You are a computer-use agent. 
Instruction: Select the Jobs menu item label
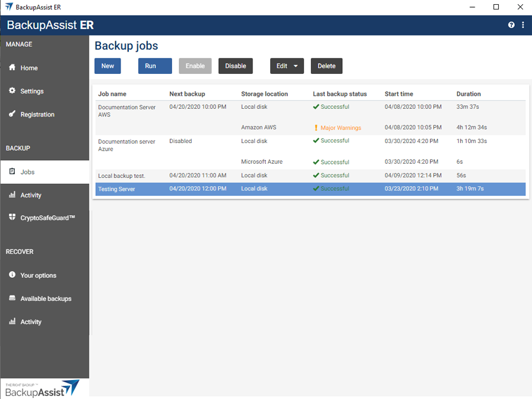27,172
